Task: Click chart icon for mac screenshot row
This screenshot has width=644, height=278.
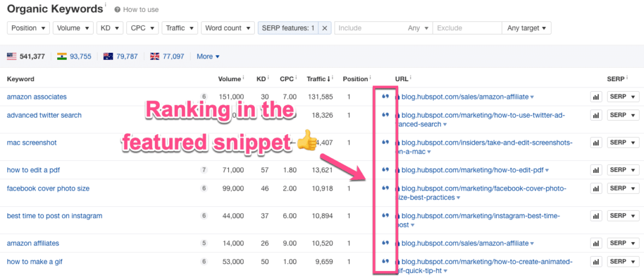Action: pos(595,143)
